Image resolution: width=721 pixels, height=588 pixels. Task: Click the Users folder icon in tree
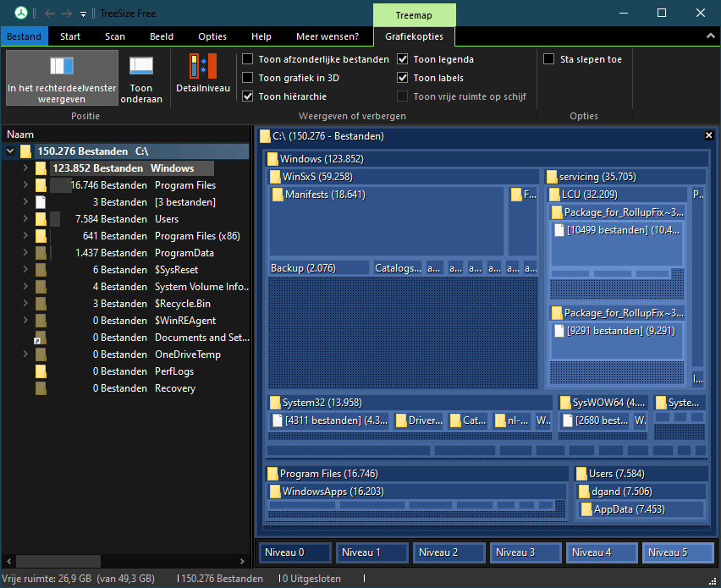41,219
